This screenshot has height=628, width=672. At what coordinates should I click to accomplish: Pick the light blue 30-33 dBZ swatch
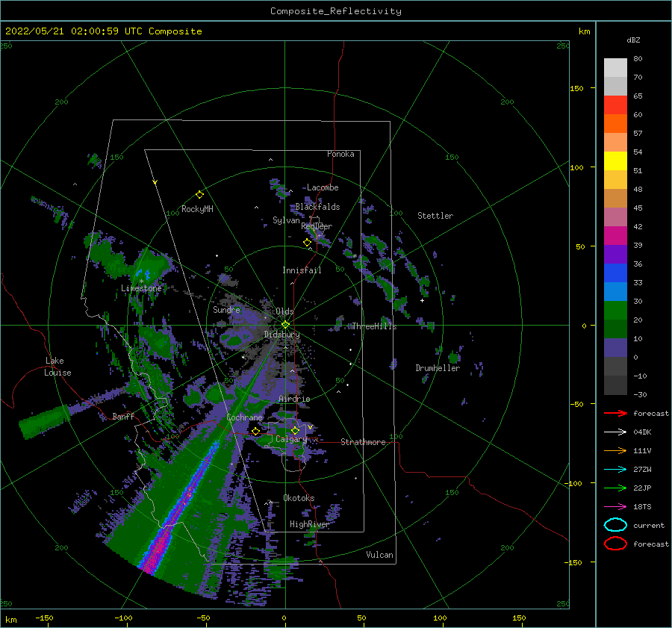click(615, 292)
